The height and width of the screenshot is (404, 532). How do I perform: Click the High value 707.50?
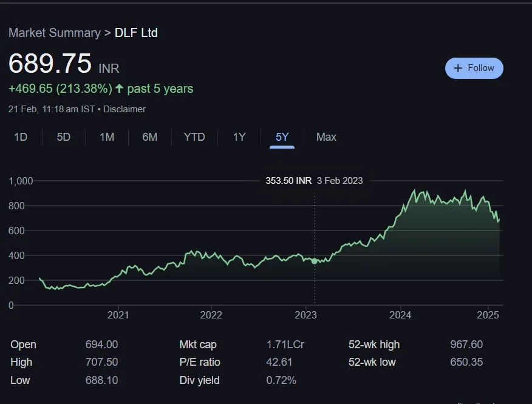click(x=102, y=362)
